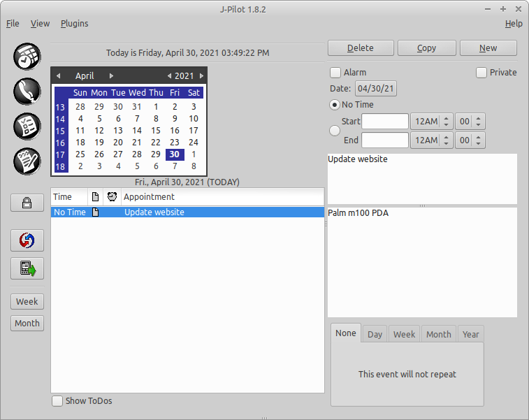Screen dimensions: 529x420
Task: Click the HotSync sync button
Action: point(27,240)
